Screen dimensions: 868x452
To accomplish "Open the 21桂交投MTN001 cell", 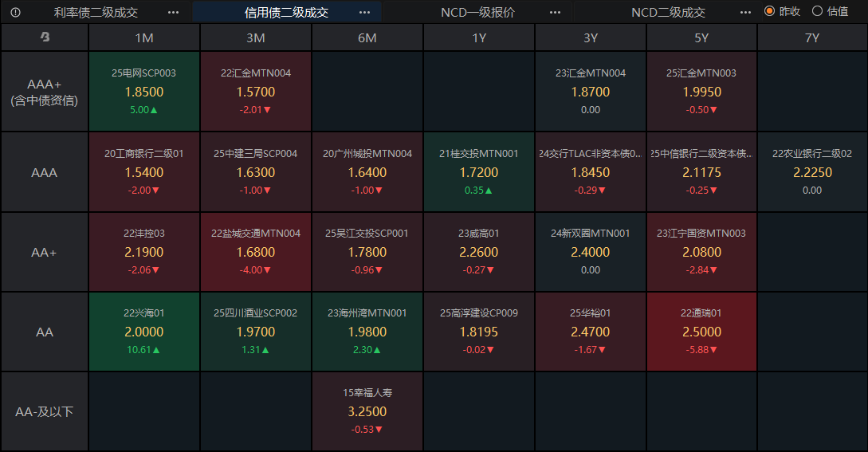I will coord(479,172).
